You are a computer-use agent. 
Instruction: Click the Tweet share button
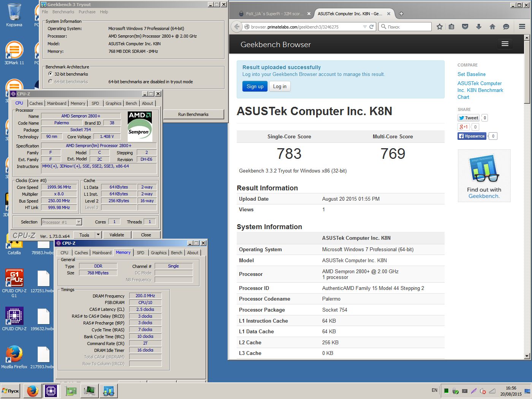469,118
